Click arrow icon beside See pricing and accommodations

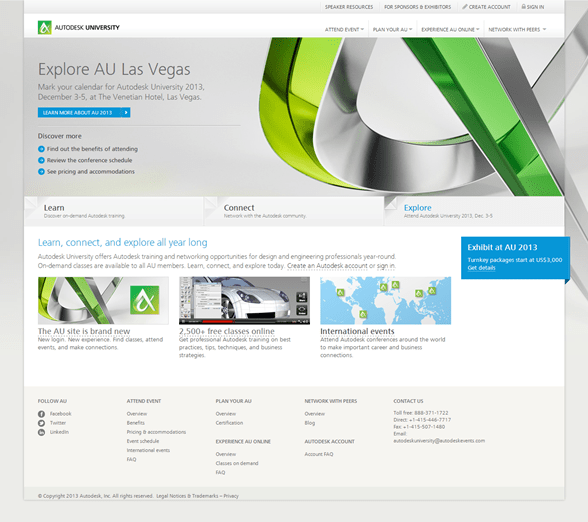[x=41, y=171]
